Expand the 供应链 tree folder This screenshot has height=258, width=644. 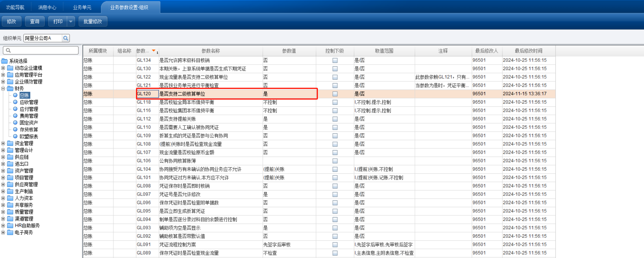tap(3, 157)
